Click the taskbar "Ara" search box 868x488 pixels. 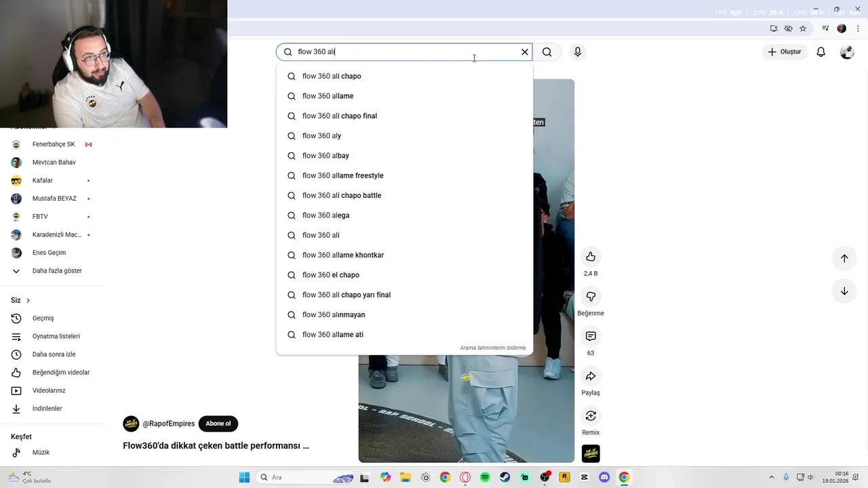[x=307, y=477]
